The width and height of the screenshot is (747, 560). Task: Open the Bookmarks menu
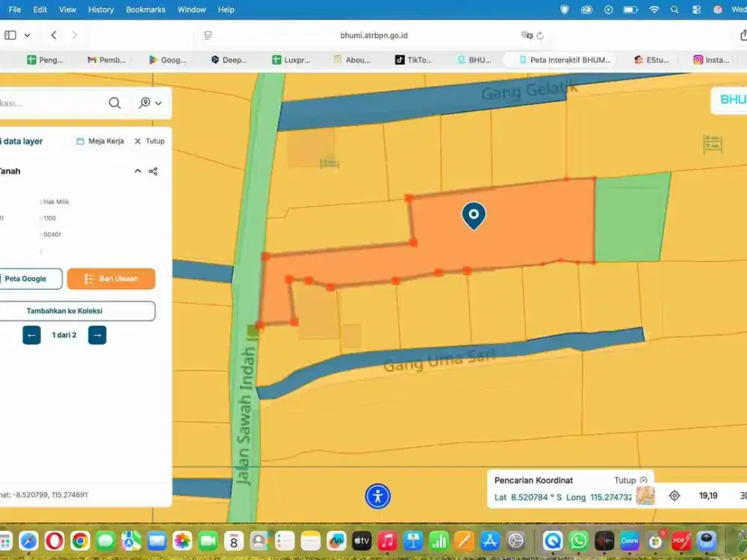(x=146, y=10)
